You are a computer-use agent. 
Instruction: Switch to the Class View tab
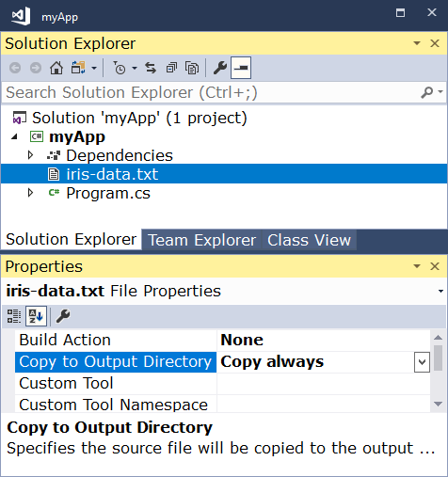click(309, 240)
